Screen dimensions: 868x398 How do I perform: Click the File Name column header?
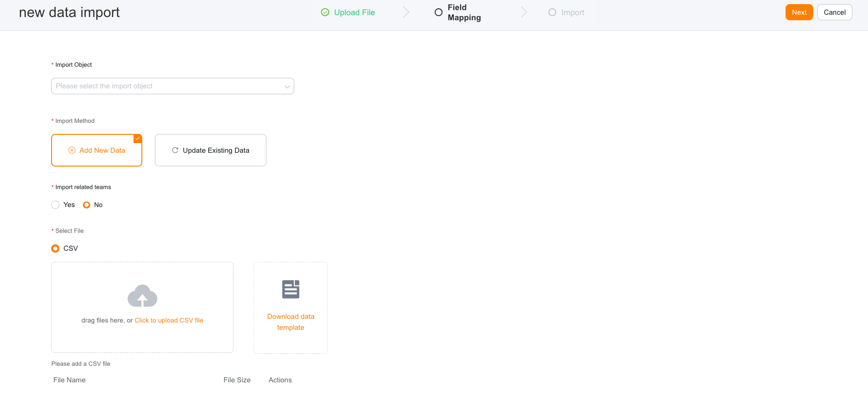[x=70, y=380]
